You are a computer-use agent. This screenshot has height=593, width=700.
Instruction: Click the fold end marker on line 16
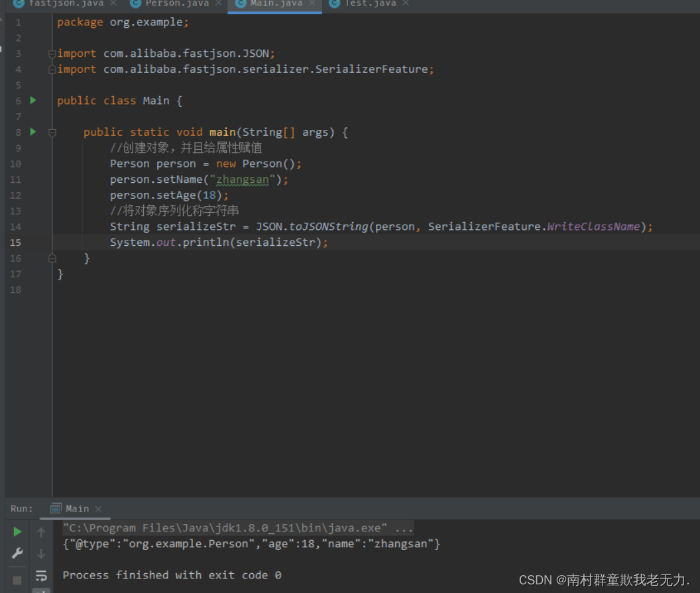pos(52,258)
